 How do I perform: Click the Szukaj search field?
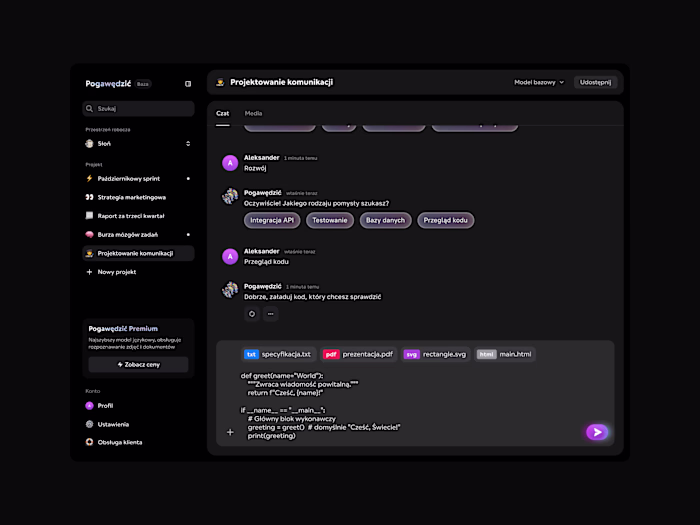138,108
